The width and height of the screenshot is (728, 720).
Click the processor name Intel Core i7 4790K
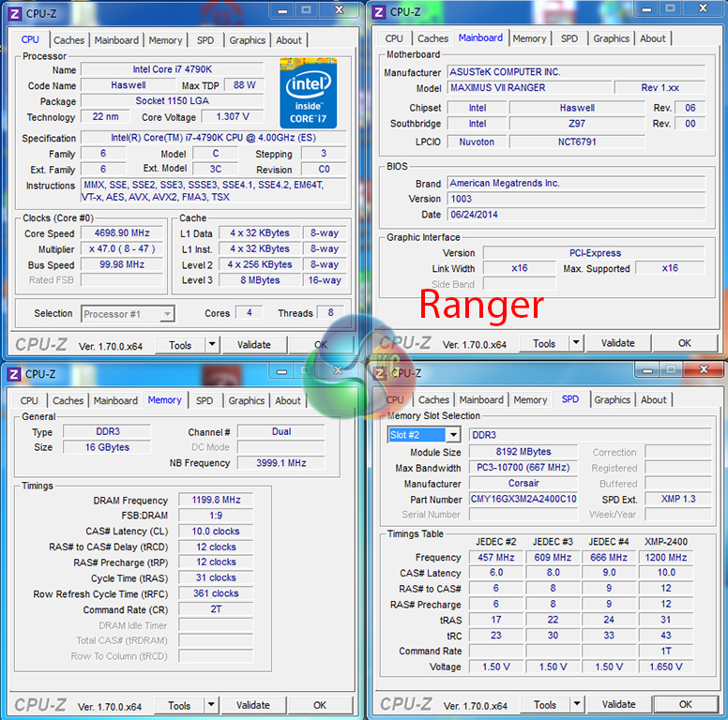tap(173, 69)
